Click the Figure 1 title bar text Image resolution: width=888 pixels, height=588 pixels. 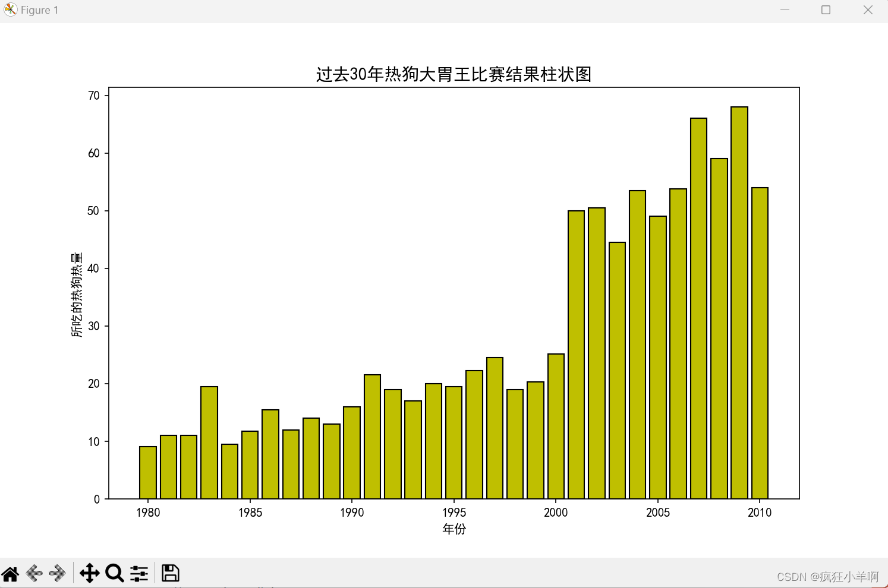pos(39,10)
